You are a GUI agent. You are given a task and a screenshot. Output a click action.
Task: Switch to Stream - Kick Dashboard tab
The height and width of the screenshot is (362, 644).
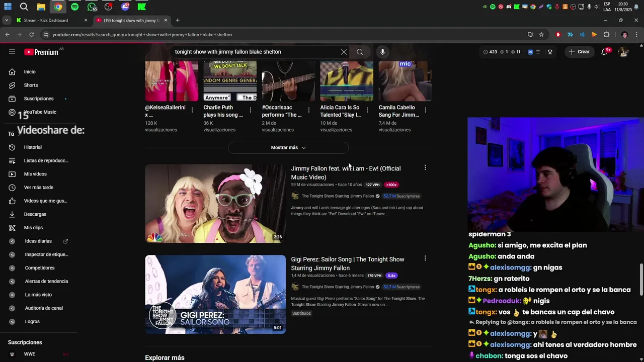point(51,20)
